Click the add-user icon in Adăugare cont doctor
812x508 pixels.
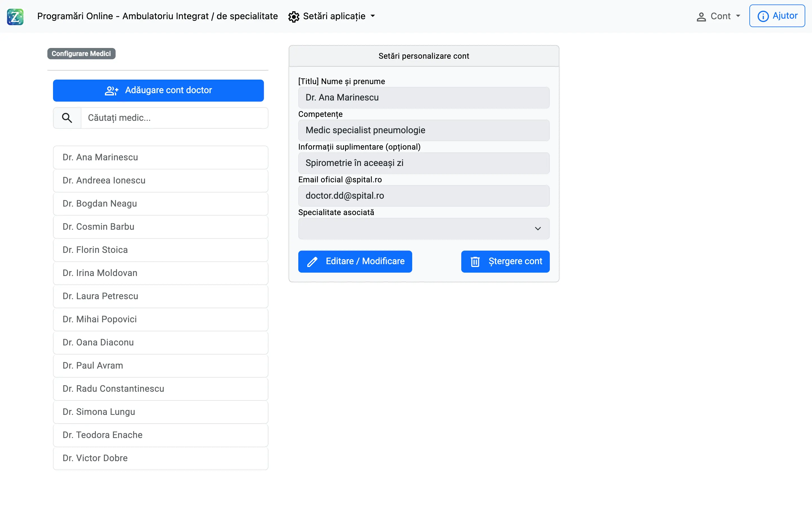click(x=111, y=91)
